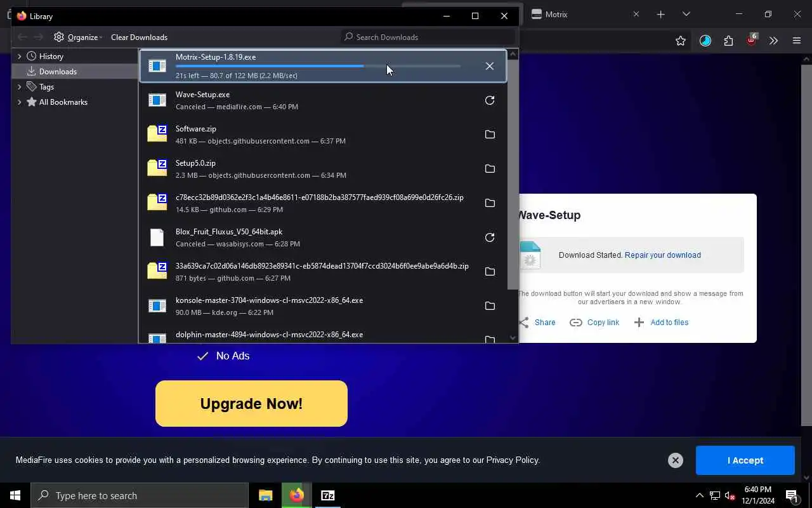
Task: Click the muted volume tray icon
Action: coord(730,495)
